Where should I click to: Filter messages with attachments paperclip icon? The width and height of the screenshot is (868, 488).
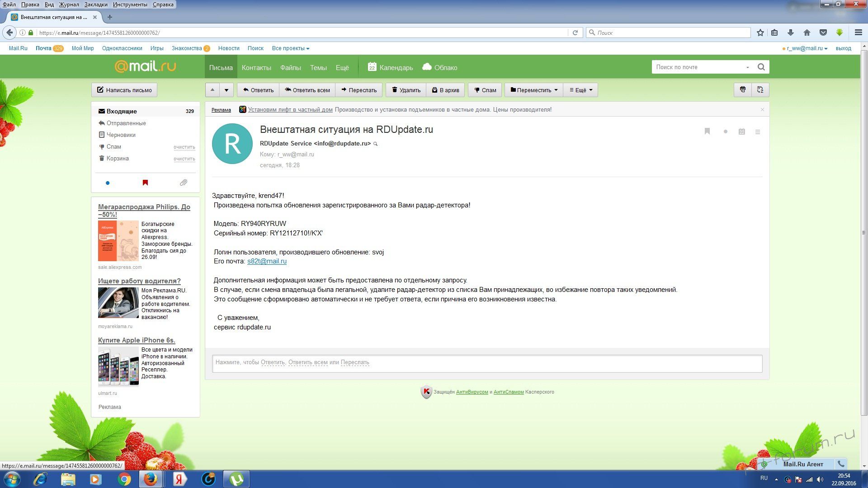point(183,183)
